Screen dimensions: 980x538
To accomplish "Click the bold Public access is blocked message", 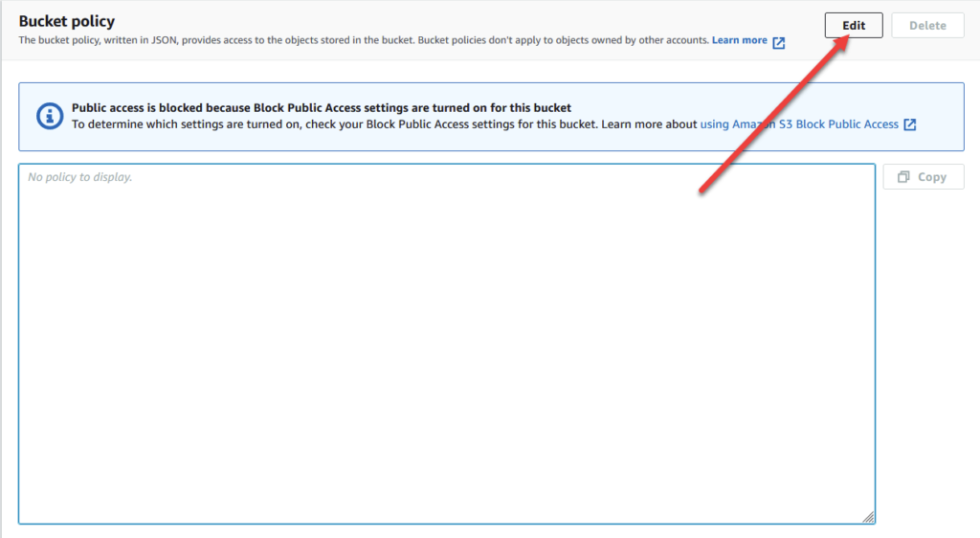I will click(322, 108).
